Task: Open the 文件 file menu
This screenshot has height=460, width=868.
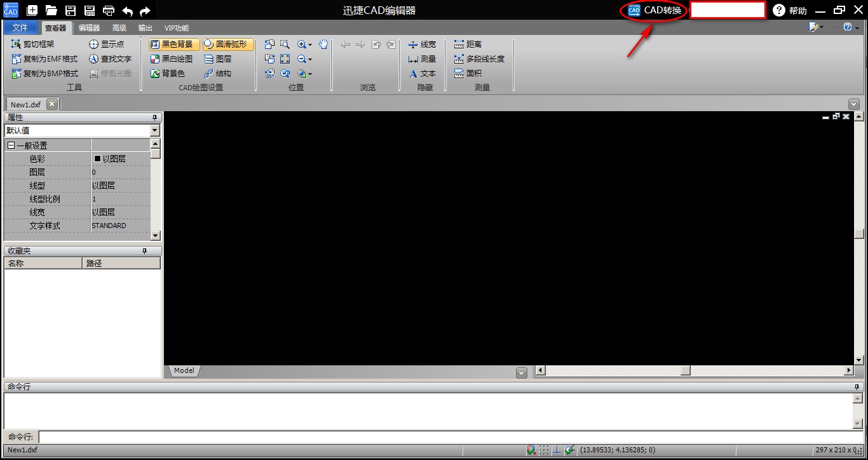Action: coord(20,27)
